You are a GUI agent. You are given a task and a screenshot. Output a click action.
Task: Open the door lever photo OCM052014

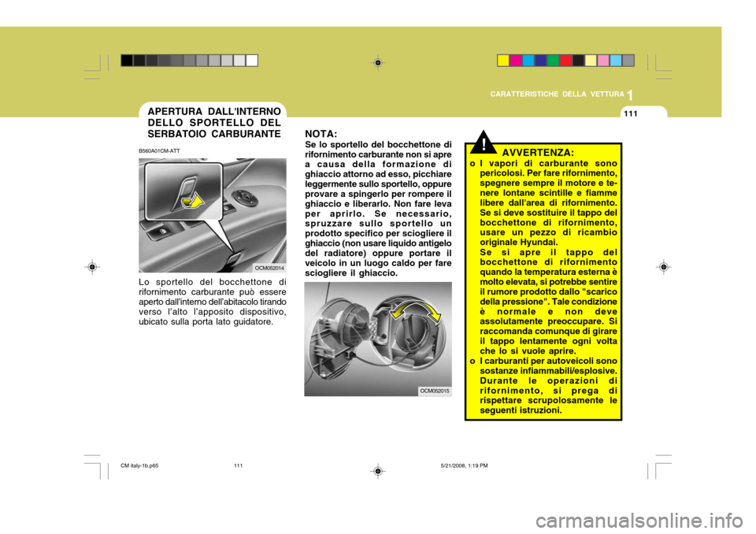coord(212,215)
